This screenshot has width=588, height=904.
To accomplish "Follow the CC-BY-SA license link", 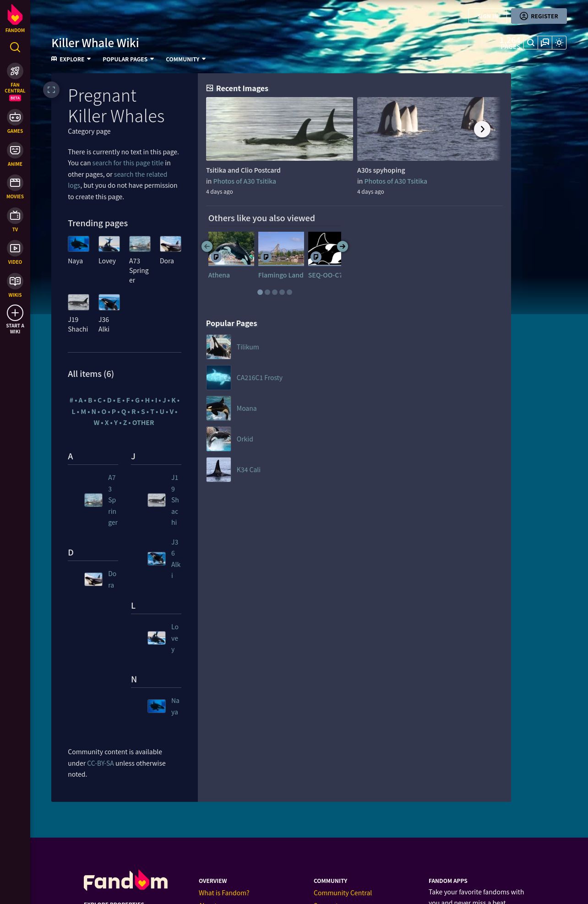I will pyautogui.click(x=100, y=763).
